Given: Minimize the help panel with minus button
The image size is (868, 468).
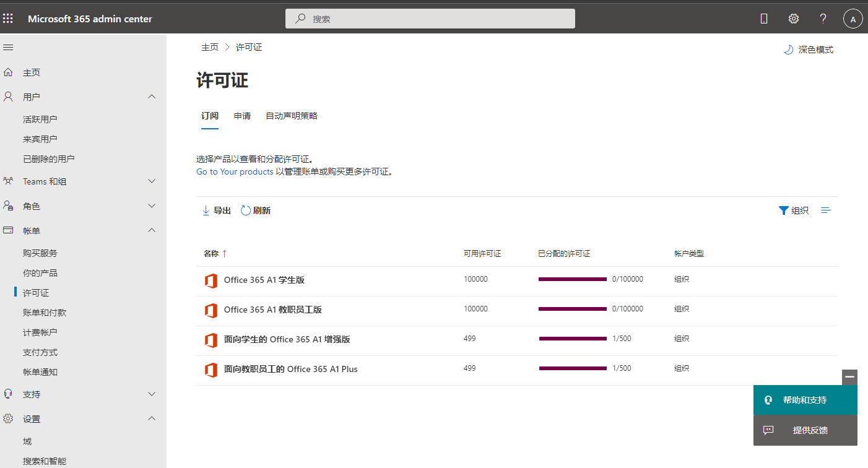Looking at the screenshot, I should click(x=849, y=377).
